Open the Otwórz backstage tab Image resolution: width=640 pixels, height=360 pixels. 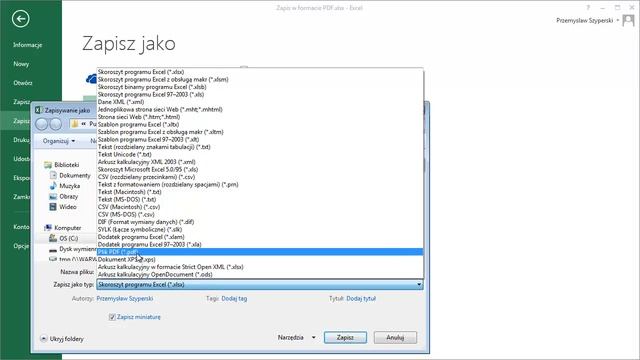tap(22, 83)
